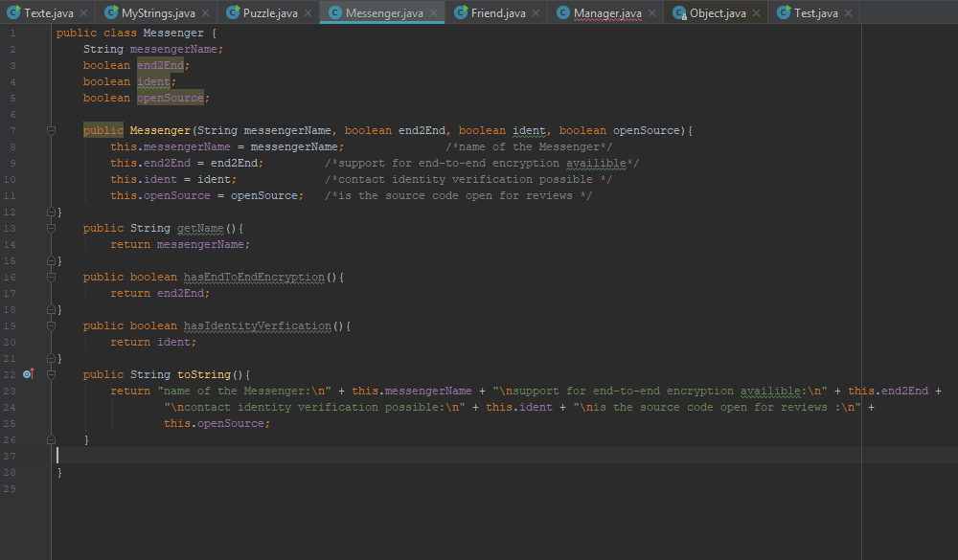Viewport: 958px width, 560px height.
Task: Click the class icon on the Texte.java tab
Action: (x=13, y=13)
